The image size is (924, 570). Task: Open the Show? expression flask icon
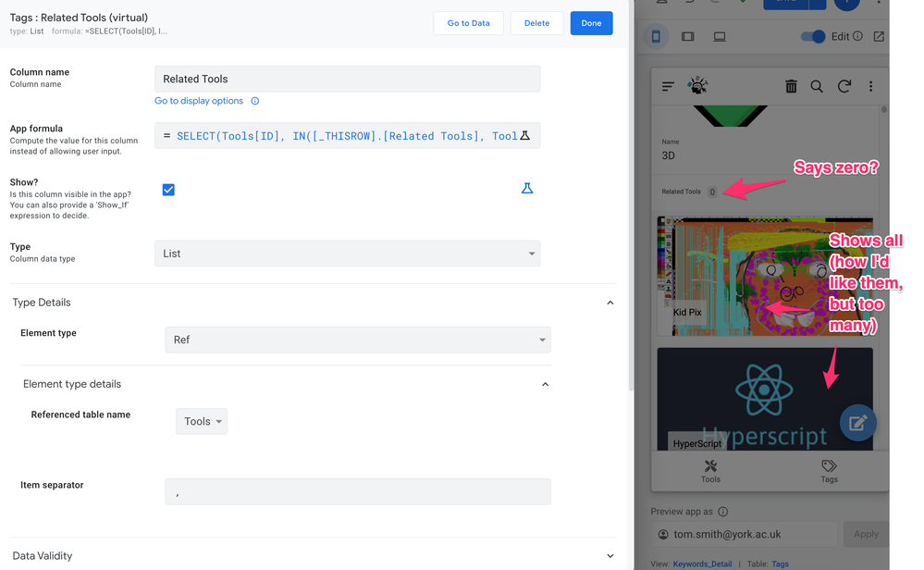coord(527,189)
